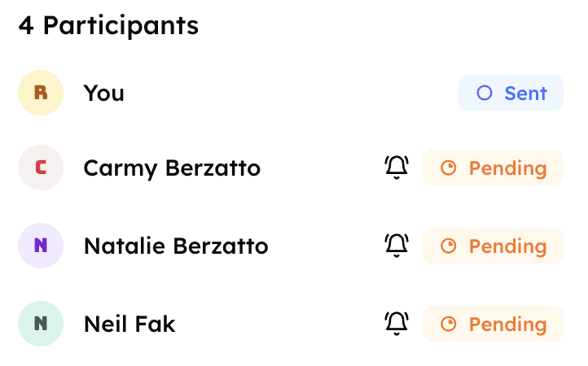Open Neil Fak's green N avatar
The width and height of the screenshot is (588, 366).
point(41,324)
